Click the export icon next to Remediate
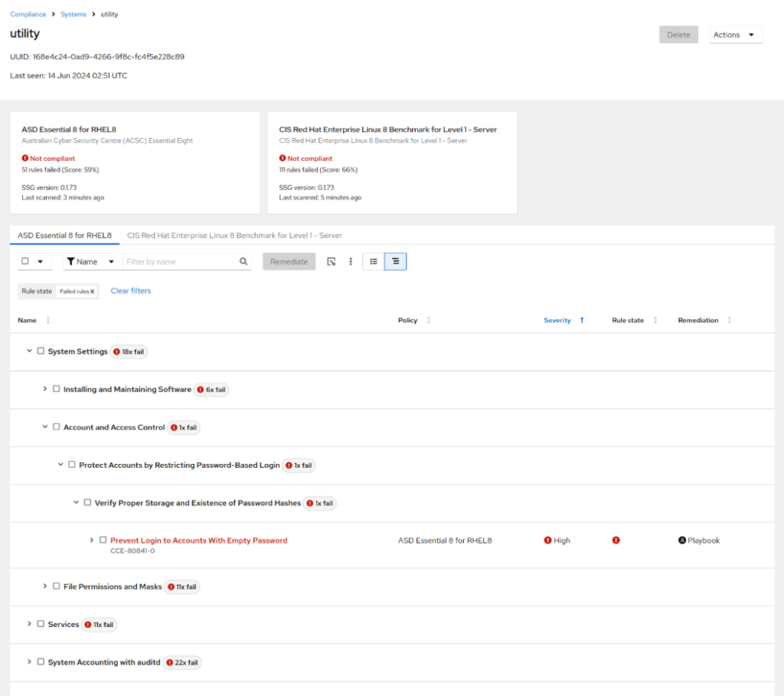 click(x=331, y=262)
